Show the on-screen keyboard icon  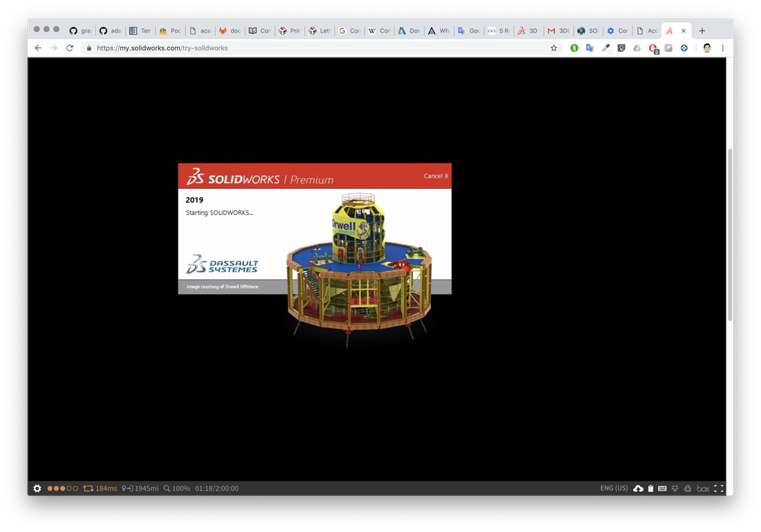pyautogui.click(x=662, y=488)
